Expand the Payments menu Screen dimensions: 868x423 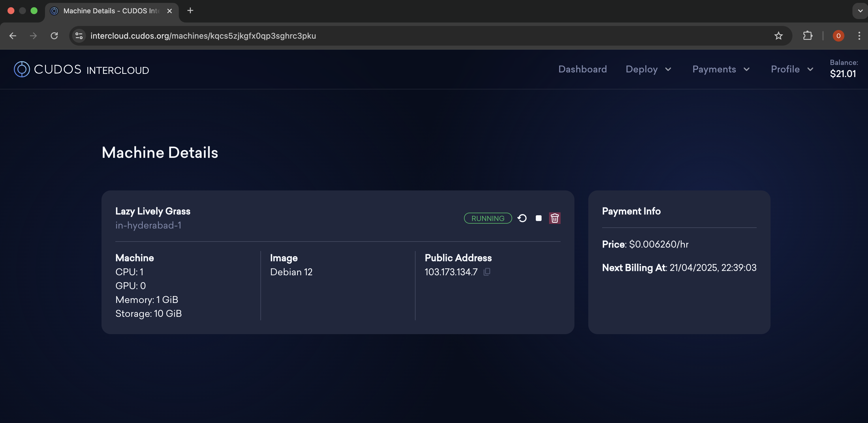[x=721, y=70]
